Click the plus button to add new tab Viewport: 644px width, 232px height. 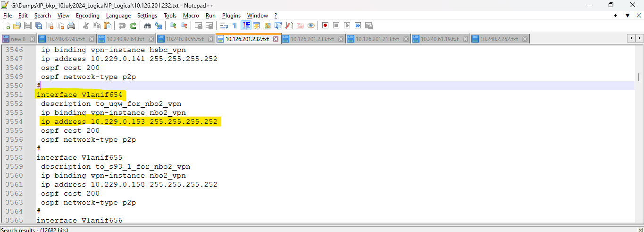coord(615,16)
